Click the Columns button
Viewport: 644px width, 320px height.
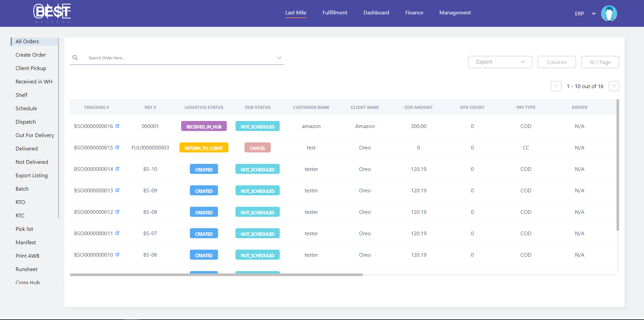coord(556,62)
